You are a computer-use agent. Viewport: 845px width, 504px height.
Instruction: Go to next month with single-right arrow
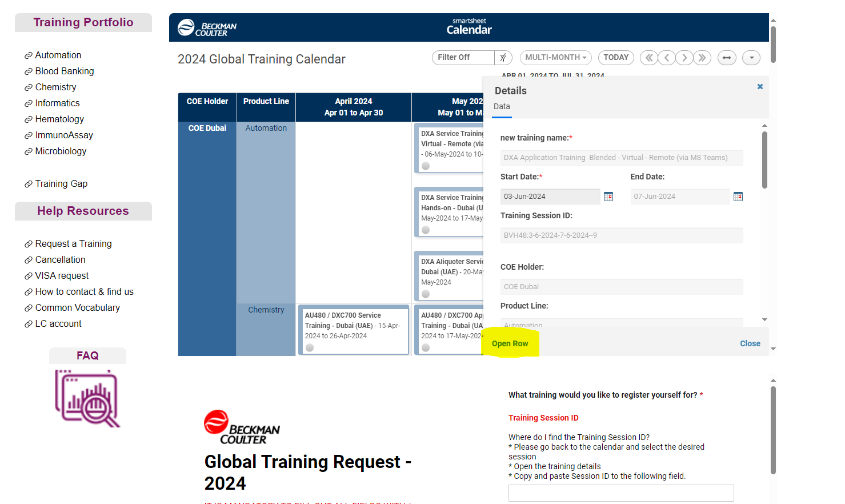pyautogui.click(x=684, y=58)
